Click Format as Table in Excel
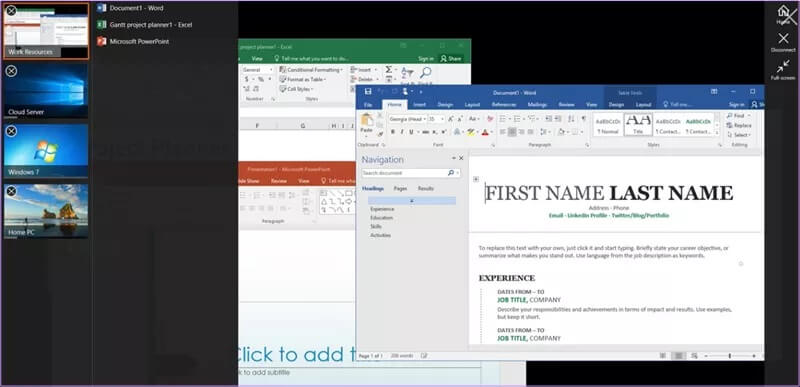Image resolution: width=800 pixels, height=387 pixels. click(303, 80)
